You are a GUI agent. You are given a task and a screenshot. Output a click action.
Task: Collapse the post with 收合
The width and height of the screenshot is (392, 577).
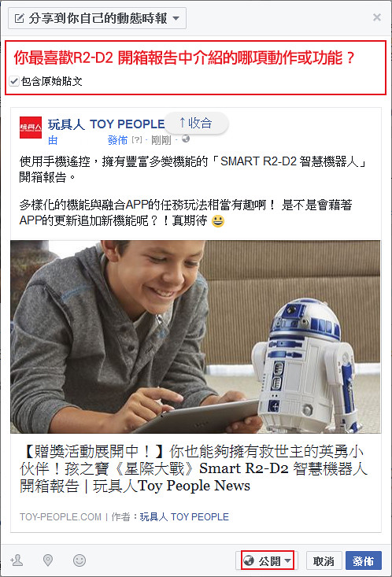pos(196,123)
